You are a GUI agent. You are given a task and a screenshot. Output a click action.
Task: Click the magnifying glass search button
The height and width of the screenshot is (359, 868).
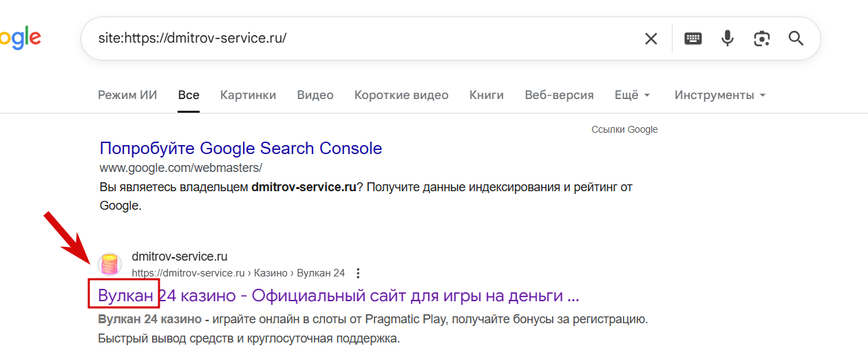pyautogui.click(x=796, y=39)
